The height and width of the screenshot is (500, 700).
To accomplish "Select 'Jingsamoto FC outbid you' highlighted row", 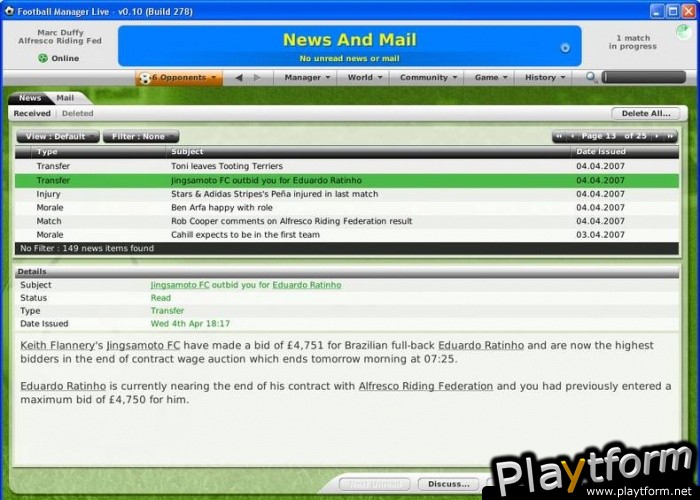I will click(x=347, y=180).
